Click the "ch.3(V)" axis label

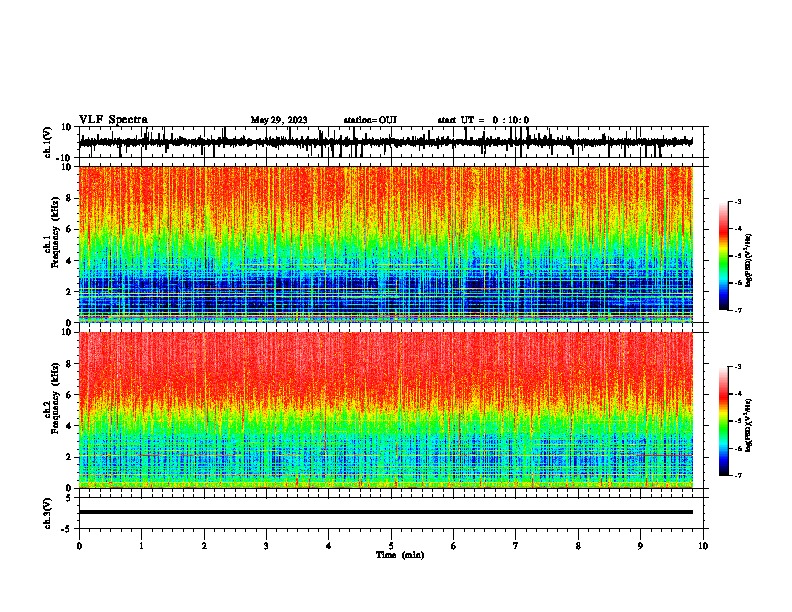47,513
